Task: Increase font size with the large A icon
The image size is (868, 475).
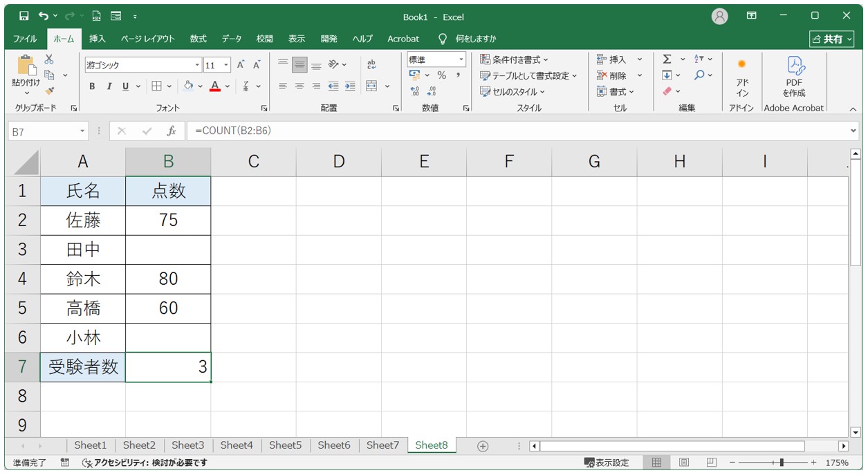Action: [x=241, y=65]
